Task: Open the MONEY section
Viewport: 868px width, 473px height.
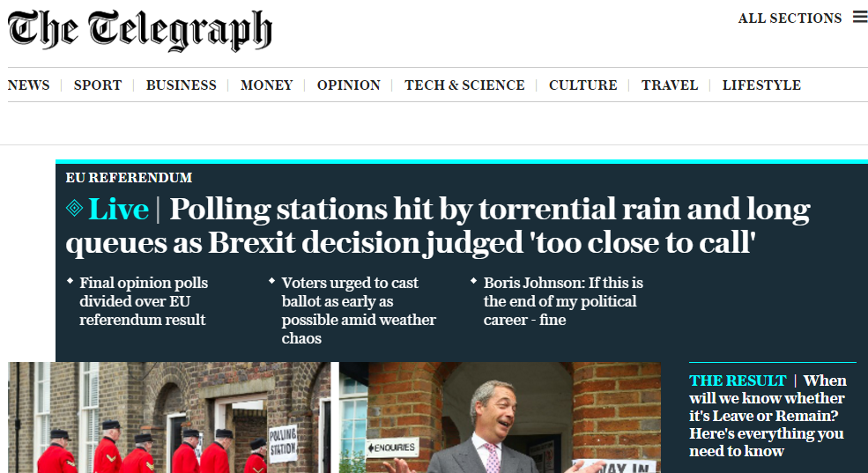Action: (266, 85)
